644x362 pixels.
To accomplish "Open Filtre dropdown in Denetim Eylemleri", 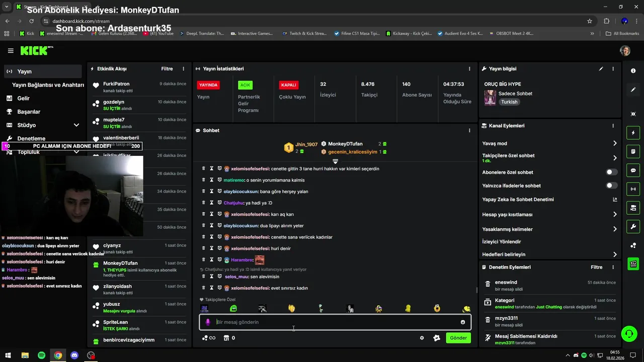I will 597,267.
